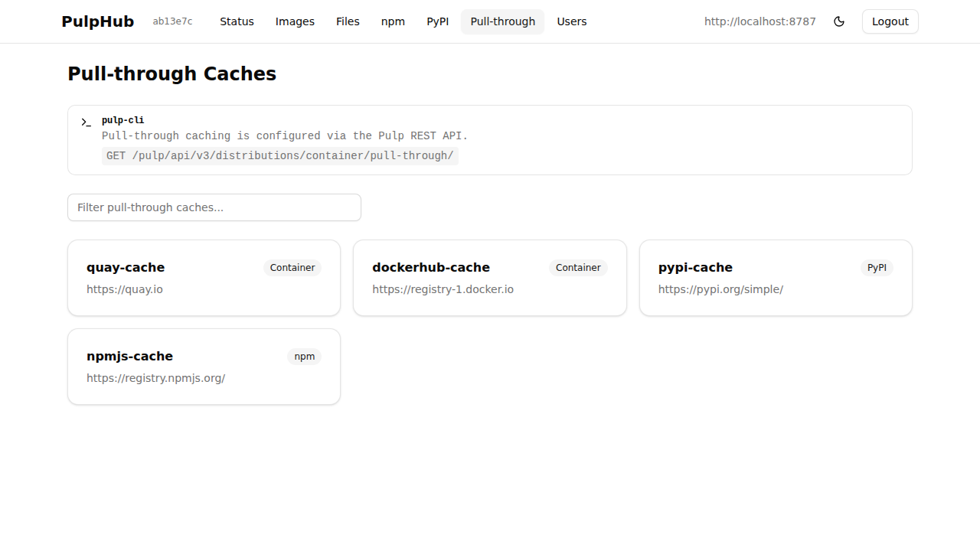The image size is (980, 551).
Task: Click the terminal prompt icon in pulp-cli box
Action: [x=86, y=122]
